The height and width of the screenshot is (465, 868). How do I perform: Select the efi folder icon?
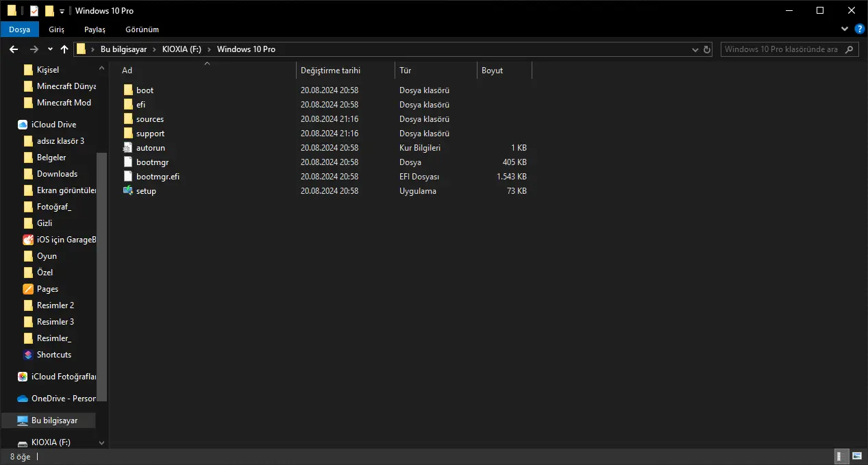pos(128,105)
